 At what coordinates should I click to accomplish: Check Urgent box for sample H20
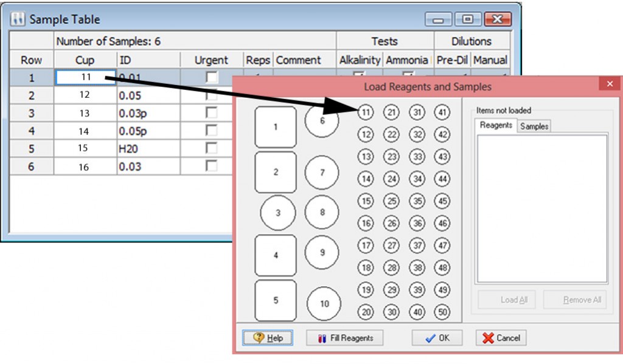pyautogui.click(x=211, y=148)
